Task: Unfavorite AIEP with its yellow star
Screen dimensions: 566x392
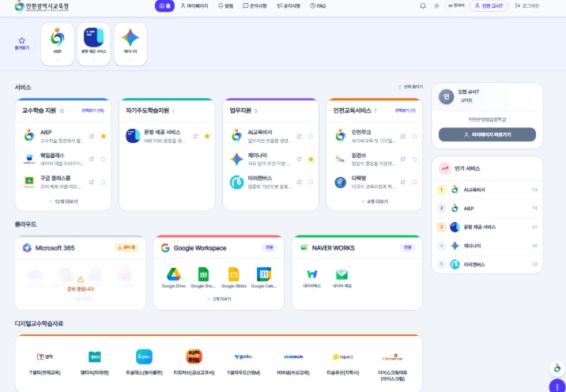Action: click(x=104, y=136)
